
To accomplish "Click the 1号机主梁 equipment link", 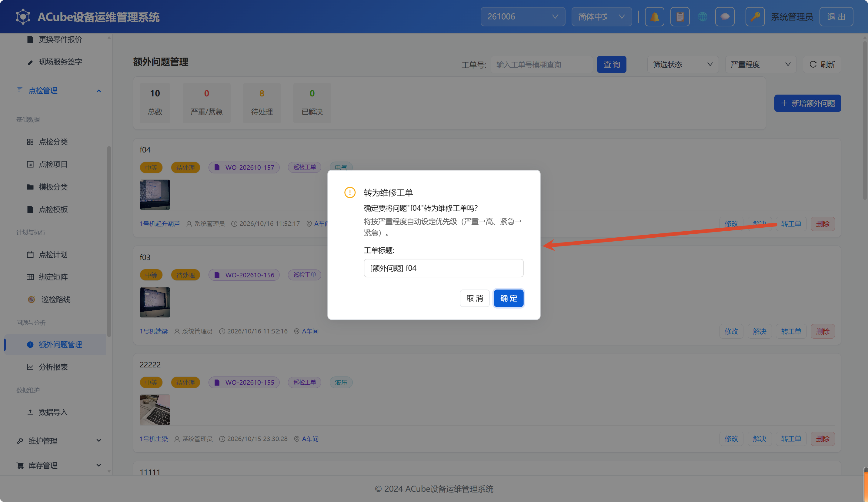I will point(154,439).
